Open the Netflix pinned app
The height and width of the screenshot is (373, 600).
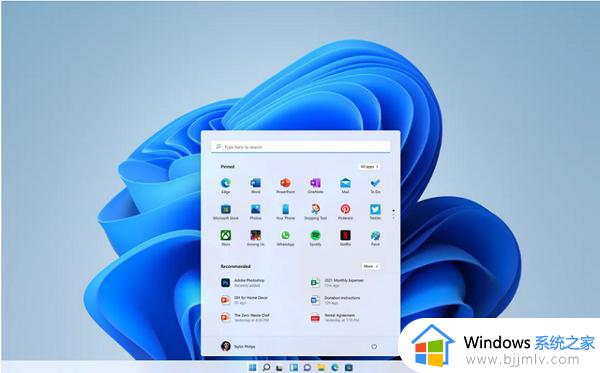[345, 238]
